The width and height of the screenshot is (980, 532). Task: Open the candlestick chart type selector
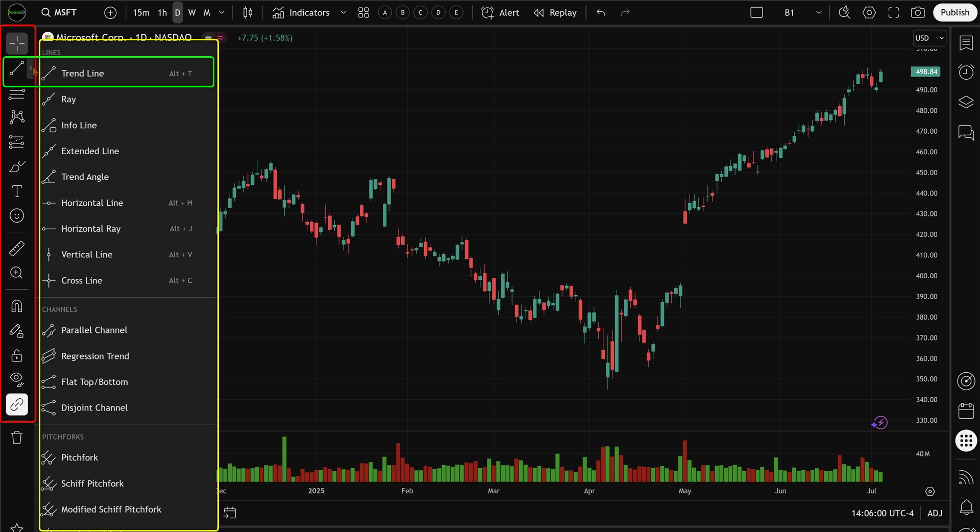tap(248, 13)
